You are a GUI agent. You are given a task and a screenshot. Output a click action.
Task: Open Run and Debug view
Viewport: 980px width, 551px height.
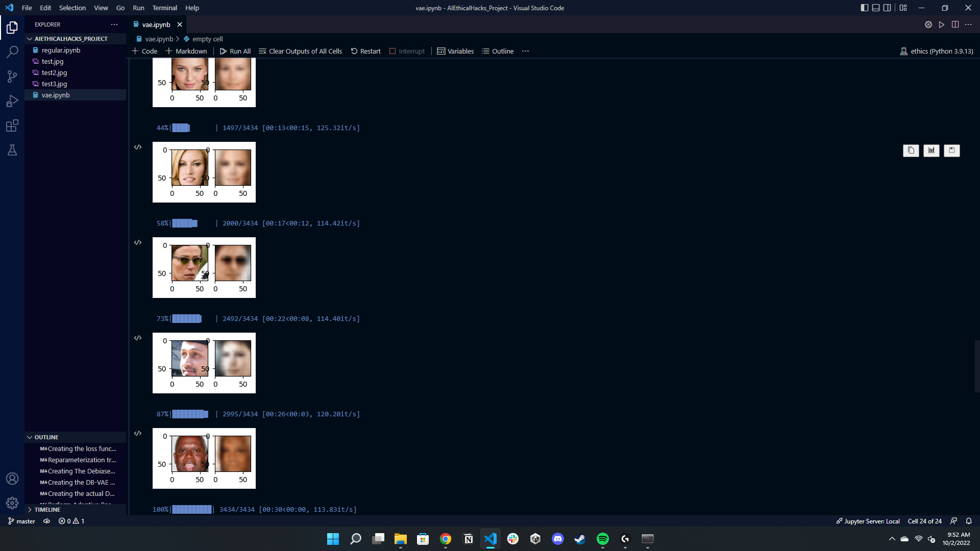(x=12, y=101)
